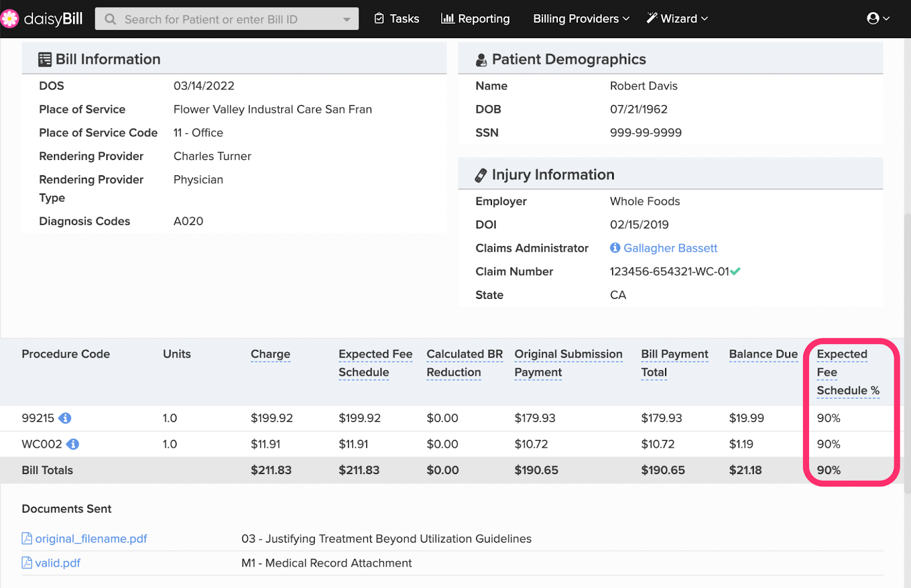Select procedure code 99215
Screen dimensions: 911x588
(38, 418)
